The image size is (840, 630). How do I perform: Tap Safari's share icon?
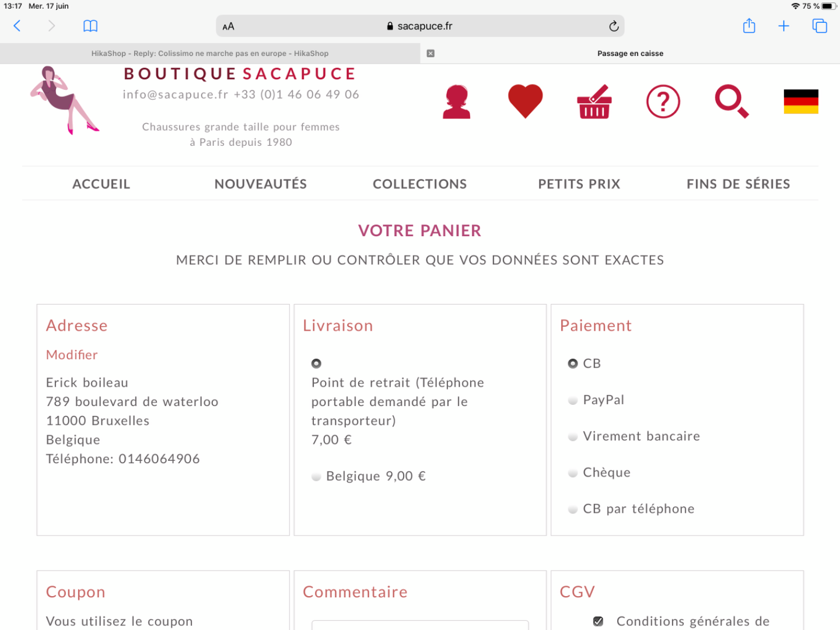click(x=749, y=26)
